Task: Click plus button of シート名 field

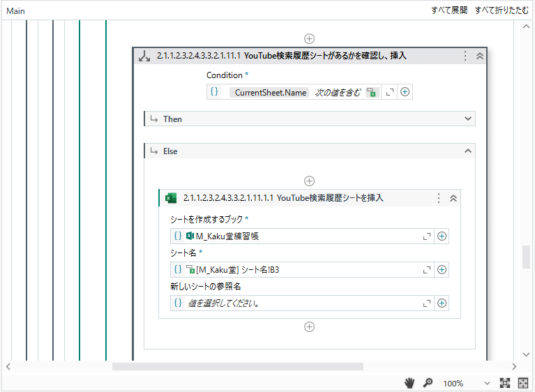Action: pos(442,269)
